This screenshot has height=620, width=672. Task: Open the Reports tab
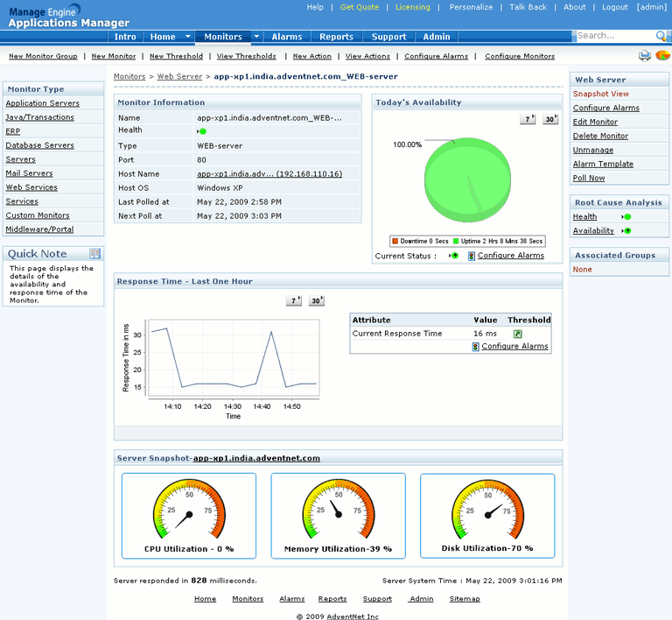336,37
